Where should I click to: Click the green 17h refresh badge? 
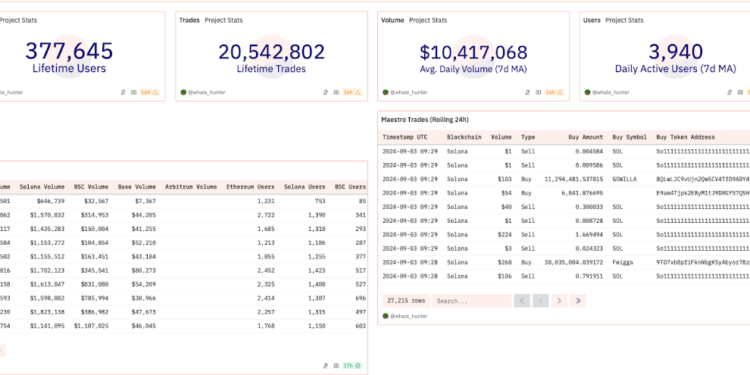352,365
